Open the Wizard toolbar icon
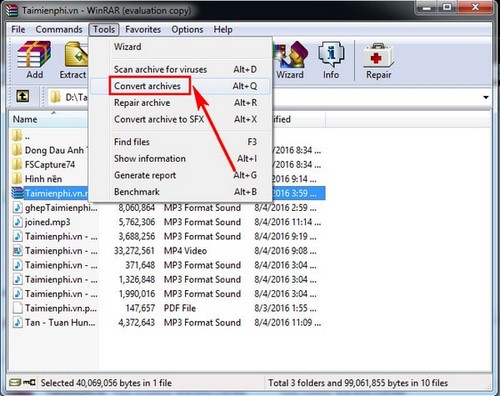This screenshot has width=500, height=396. click(x=290, y=54)
